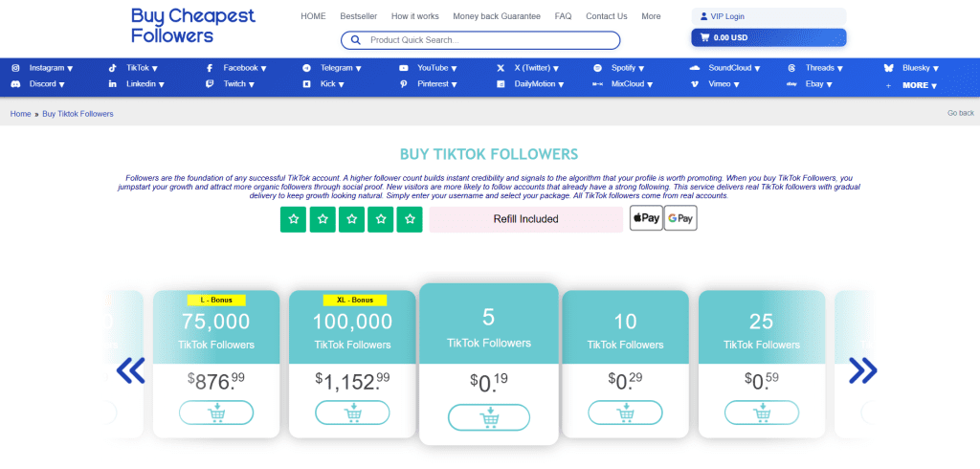The image size is (980, 469).
Task: Click the Ebay logo icon
Action: (791, 84)
